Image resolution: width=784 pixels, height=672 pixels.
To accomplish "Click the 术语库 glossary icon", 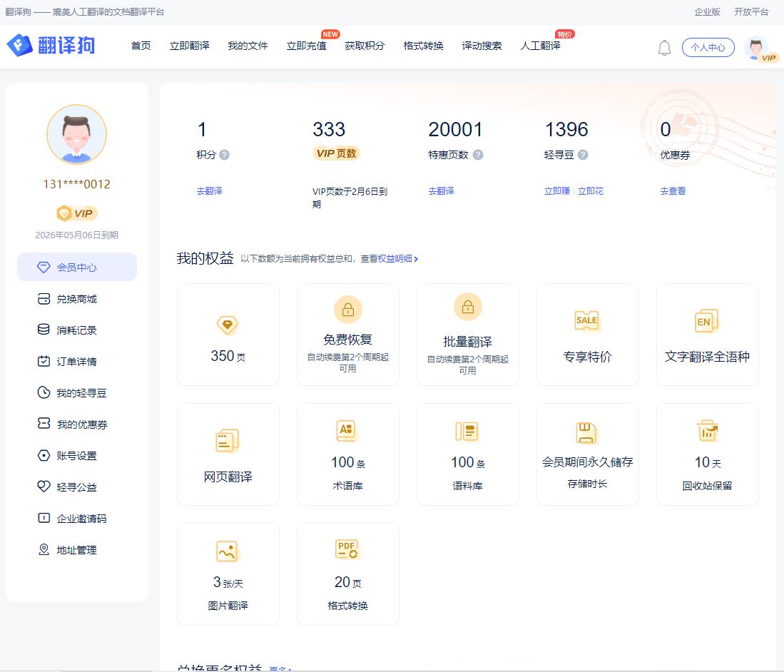I will 347,431.
